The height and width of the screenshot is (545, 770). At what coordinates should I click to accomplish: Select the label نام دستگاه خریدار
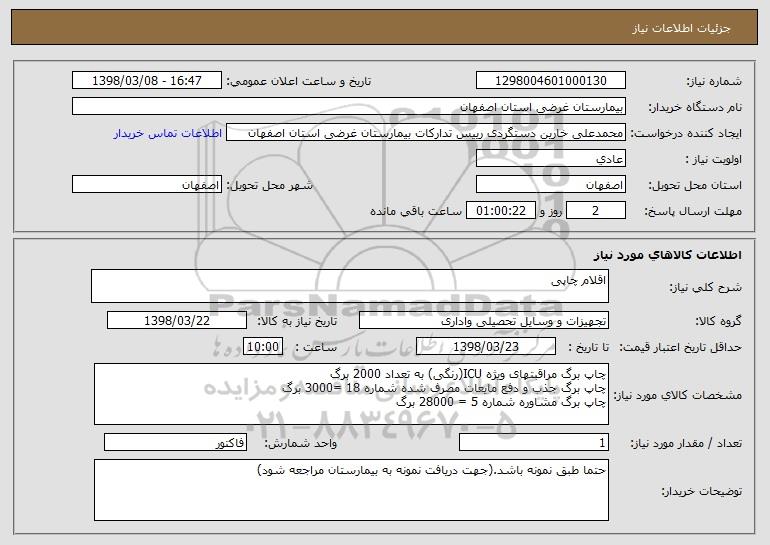[695, 107]
